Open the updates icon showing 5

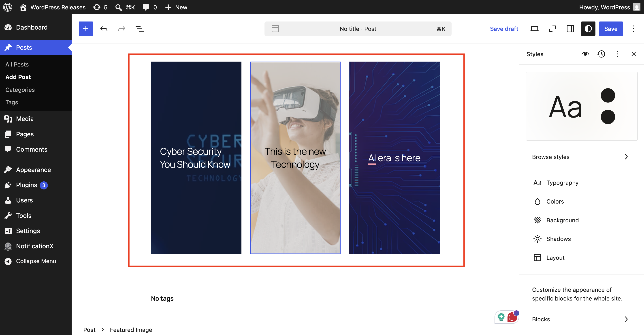coord(100,7)
